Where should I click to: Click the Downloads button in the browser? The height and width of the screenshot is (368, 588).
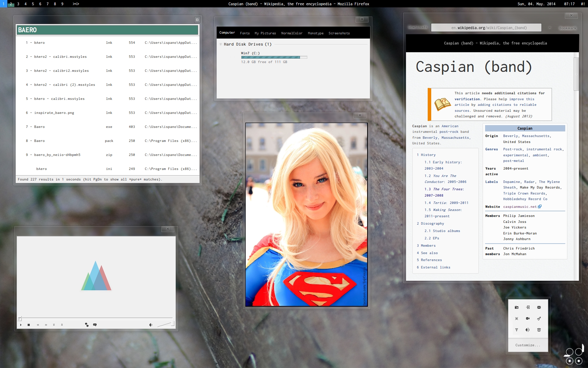click(x=418, y=27)
